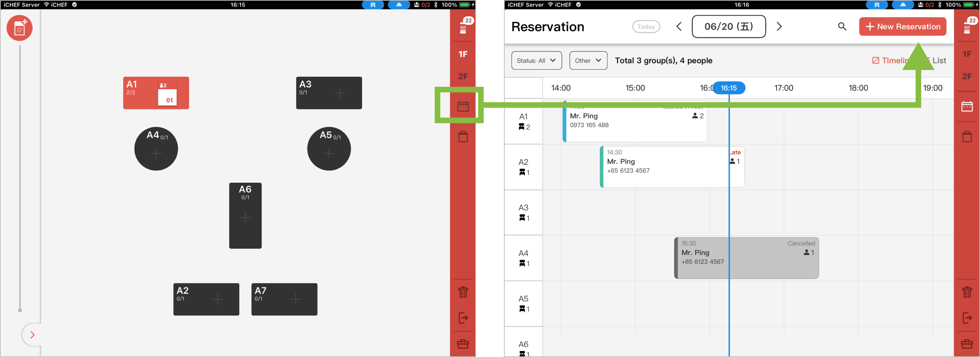
Task: Open the takeout bag icon in left sidebar
Action: click(x=463, y=136)
